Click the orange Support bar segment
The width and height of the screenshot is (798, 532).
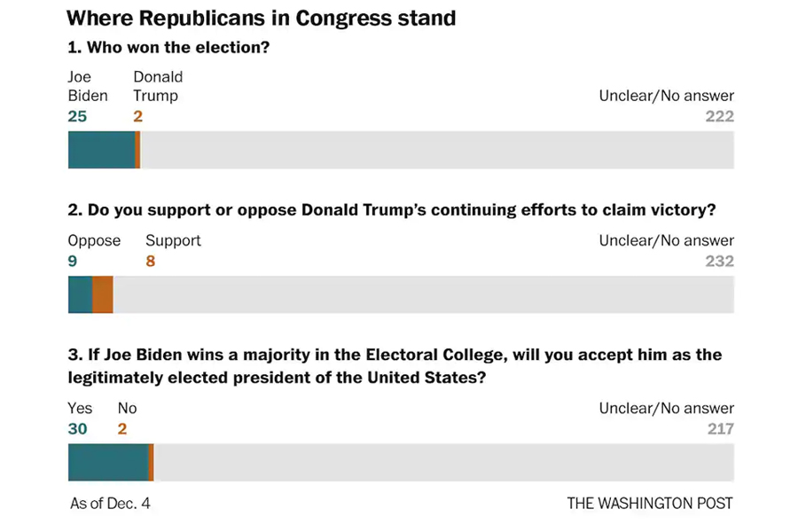[103, 294]
